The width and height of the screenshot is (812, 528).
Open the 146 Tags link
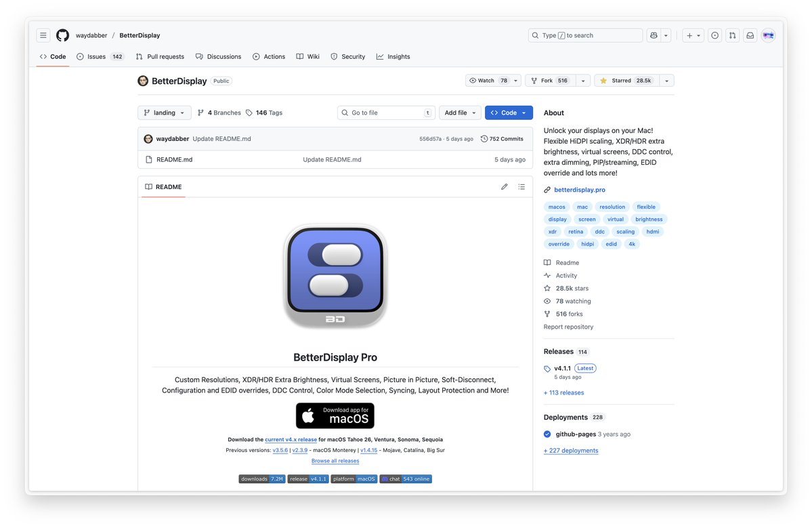[264, 113]
